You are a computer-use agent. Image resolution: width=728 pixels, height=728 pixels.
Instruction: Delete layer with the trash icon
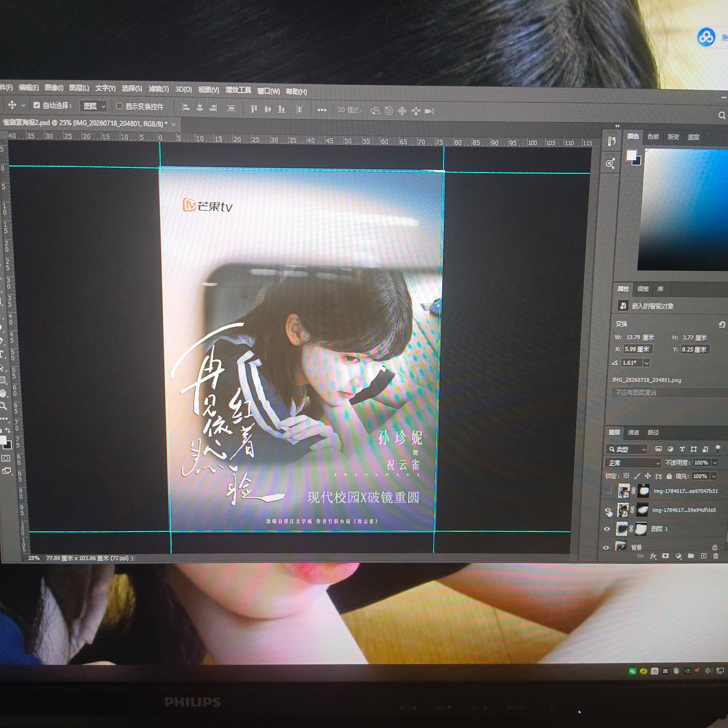coord(716,556)
